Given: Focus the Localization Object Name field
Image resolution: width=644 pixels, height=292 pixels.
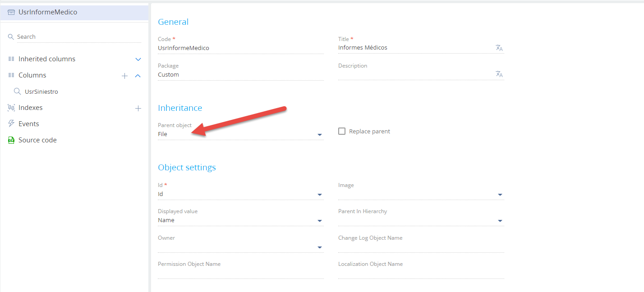Looking at the screenshot, I should click(421, 274).
